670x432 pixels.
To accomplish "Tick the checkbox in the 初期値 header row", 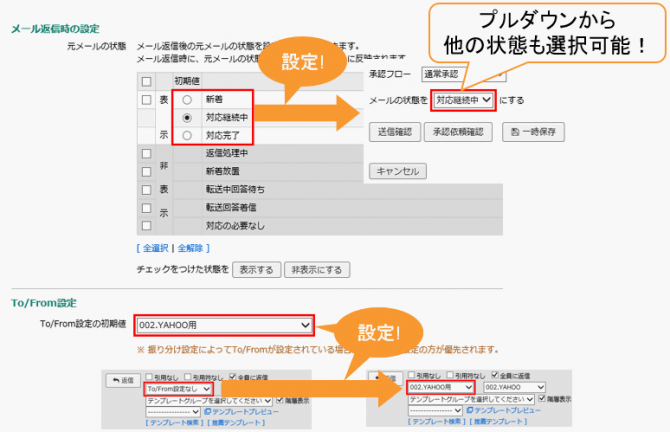I will click(147, 81).
